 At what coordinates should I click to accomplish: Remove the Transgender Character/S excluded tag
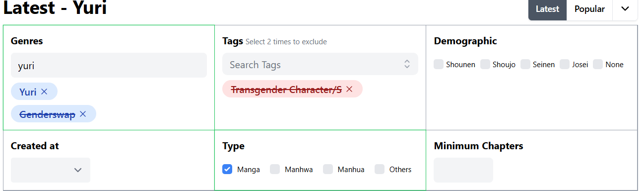[x=349, y=89]
